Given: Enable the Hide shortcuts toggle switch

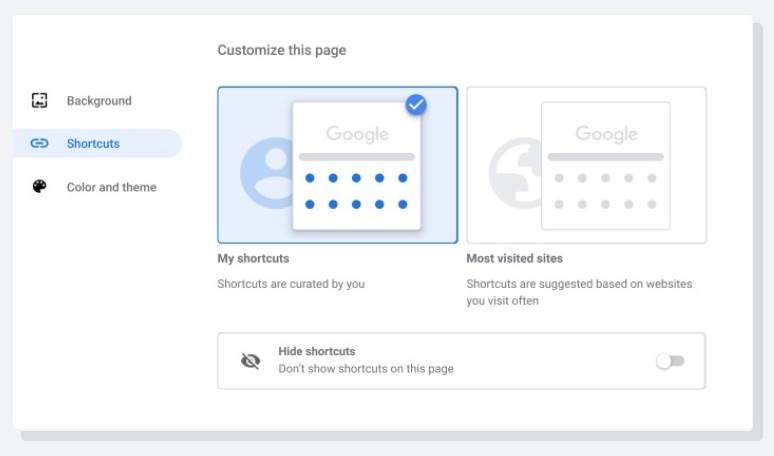Looking at the screenshot, I should (x=670, y=361).
